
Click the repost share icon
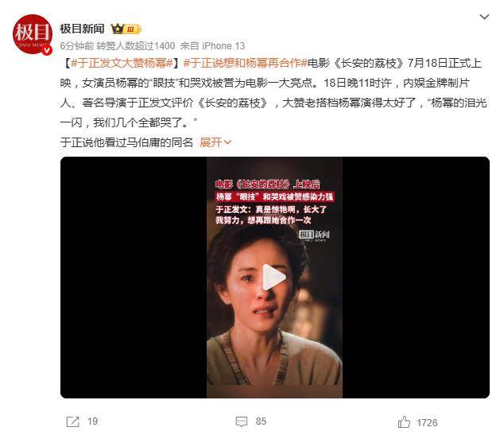point(72,421)
